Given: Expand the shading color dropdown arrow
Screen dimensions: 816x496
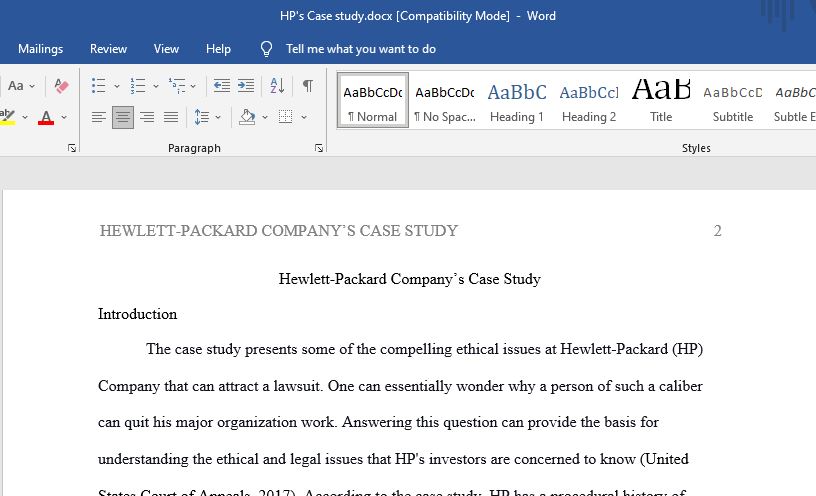Looking at the screenshot, I should (265, 117).
